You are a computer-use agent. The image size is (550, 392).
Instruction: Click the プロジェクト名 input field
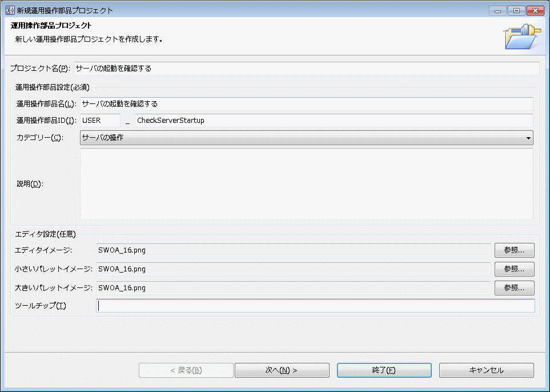tap(306, 69)
